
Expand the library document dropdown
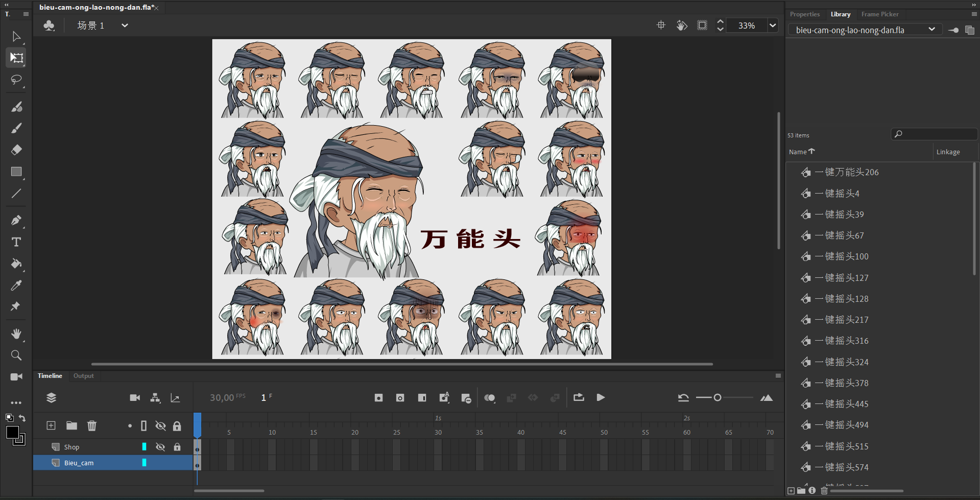[931, 30]
